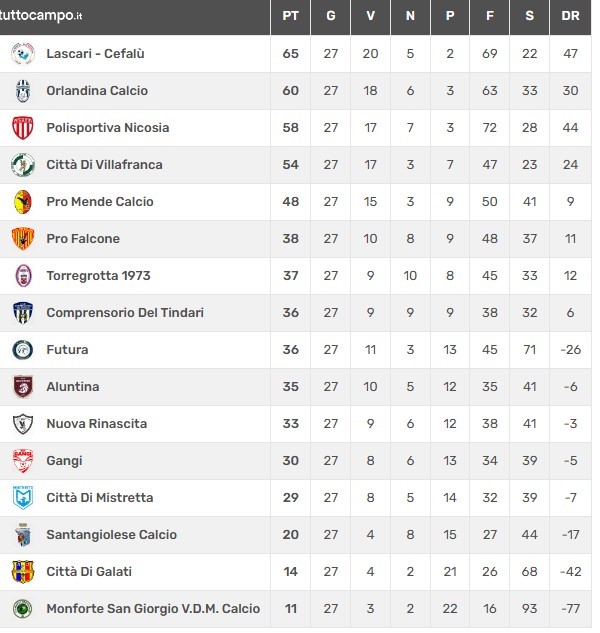Open Monforte San Giorgio V.D.M. Calcio link
The width and height of the screenshot is (600, 633).
153,609
